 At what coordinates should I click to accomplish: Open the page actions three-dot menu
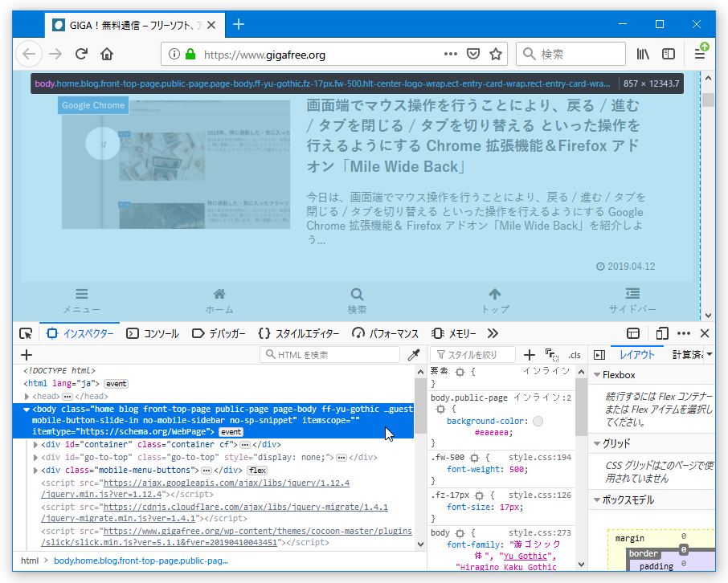(450, 54)
